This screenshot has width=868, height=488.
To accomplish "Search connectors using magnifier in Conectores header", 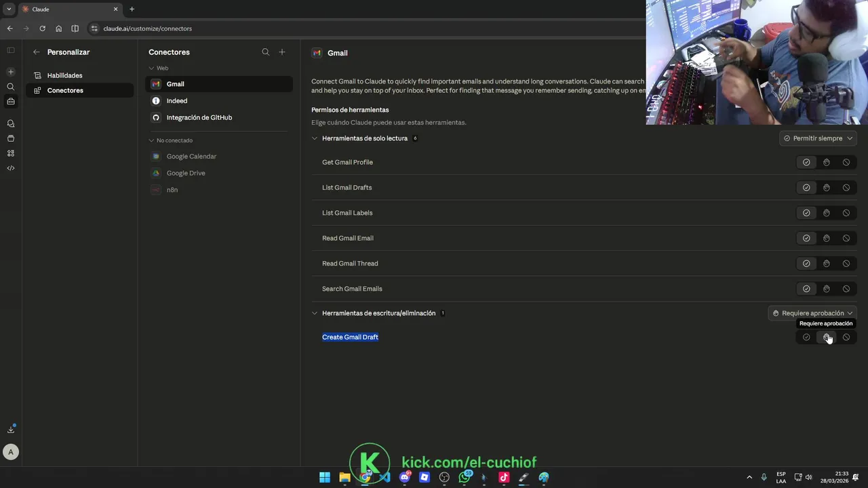I will [266, 52].
